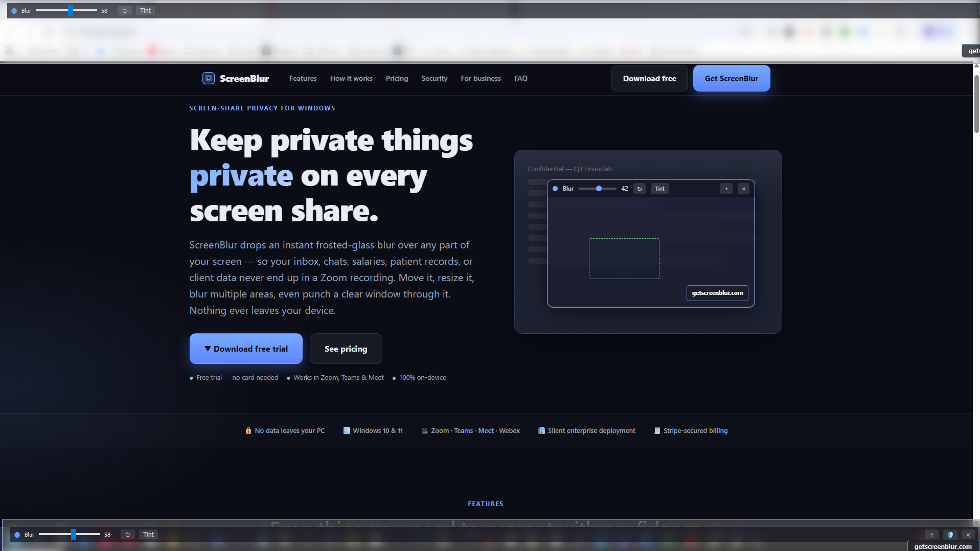Image resolution: width=980 pixels, height=551 pixels.
Task: Click the ScreenBlur logo icon in navbar
Action: 209,78
